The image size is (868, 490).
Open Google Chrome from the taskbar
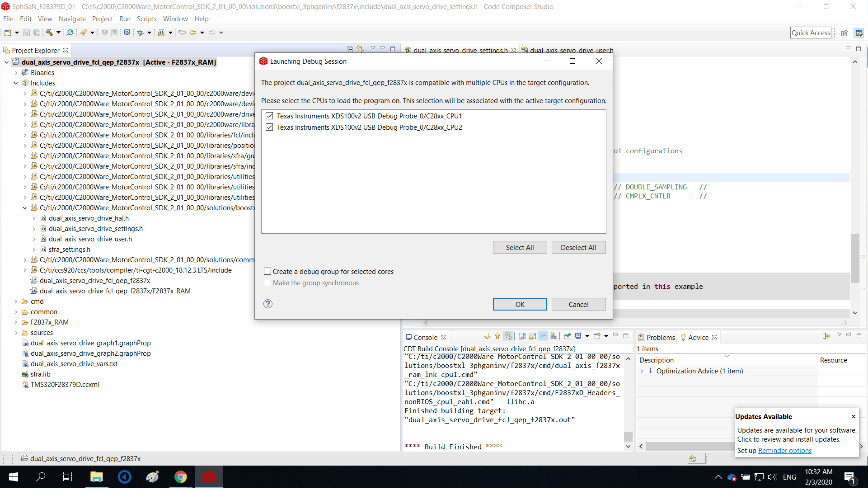180,477
